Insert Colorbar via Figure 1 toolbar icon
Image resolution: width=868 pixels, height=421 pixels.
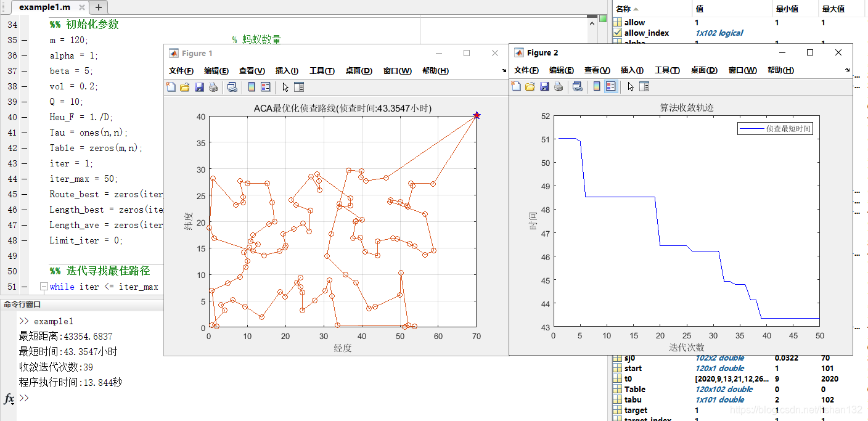point(252,87)
